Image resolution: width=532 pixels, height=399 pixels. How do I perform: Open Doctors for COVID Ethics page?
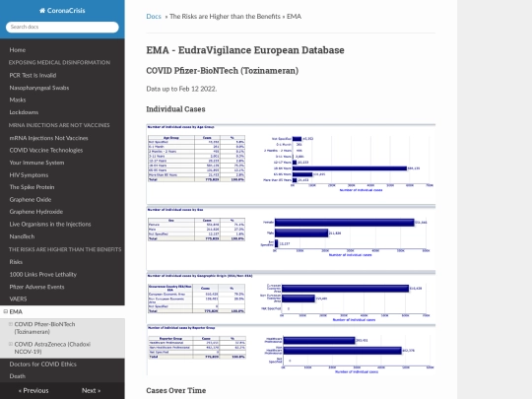42,365
